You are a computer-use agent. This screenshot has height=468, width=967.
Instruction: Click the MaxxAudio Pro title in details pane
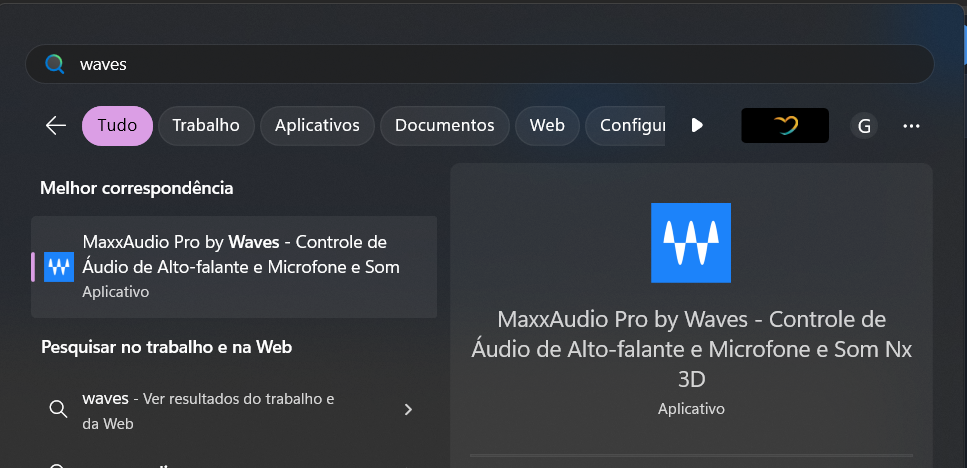[x=691, y=349]
